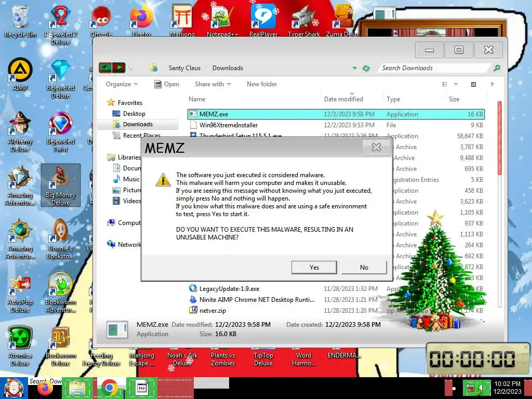Open Bookworm Adventures desktop icon

[60, 292]
